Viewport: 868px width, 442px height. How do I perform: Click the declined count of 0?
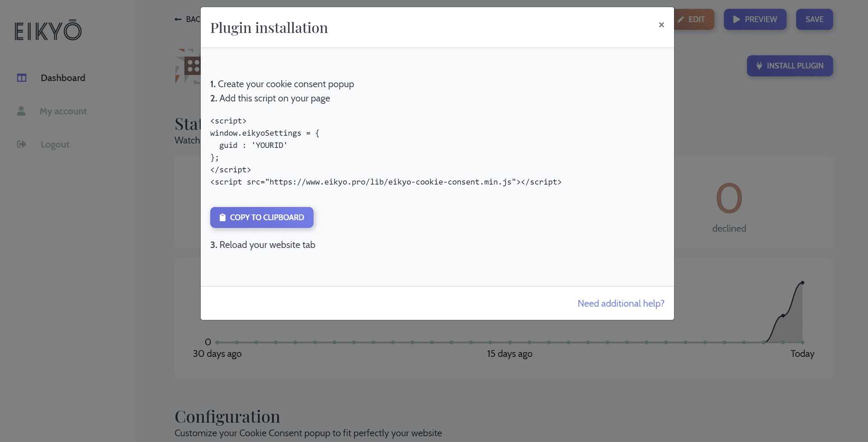[729, 198]
